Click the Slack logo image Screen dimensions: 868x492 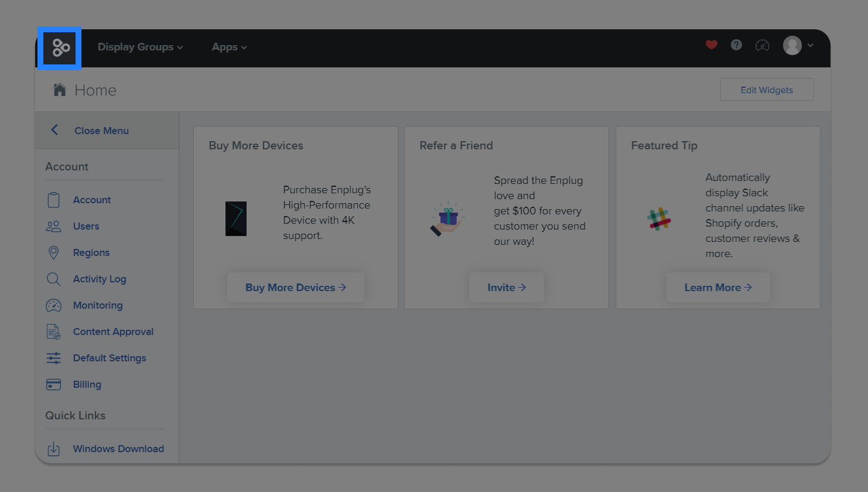[x=659, y=219]
